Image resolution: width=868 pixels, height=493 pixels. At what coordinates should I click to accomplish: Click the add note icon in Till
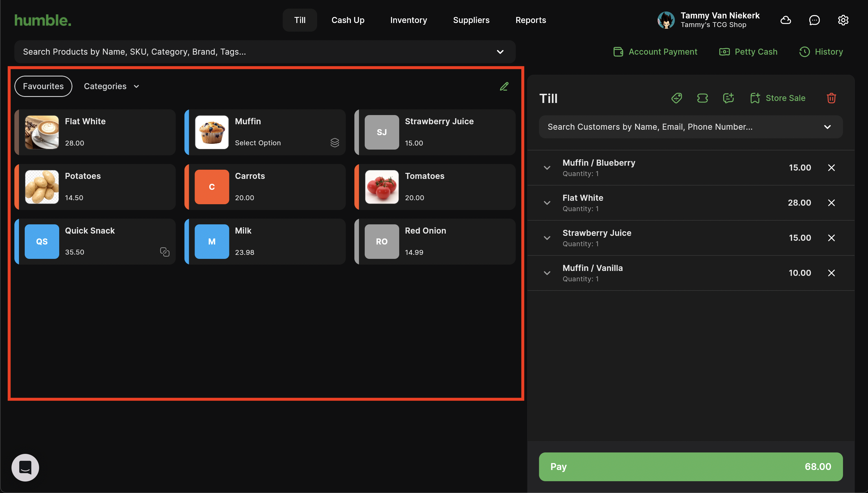click(x=728, y=98)
